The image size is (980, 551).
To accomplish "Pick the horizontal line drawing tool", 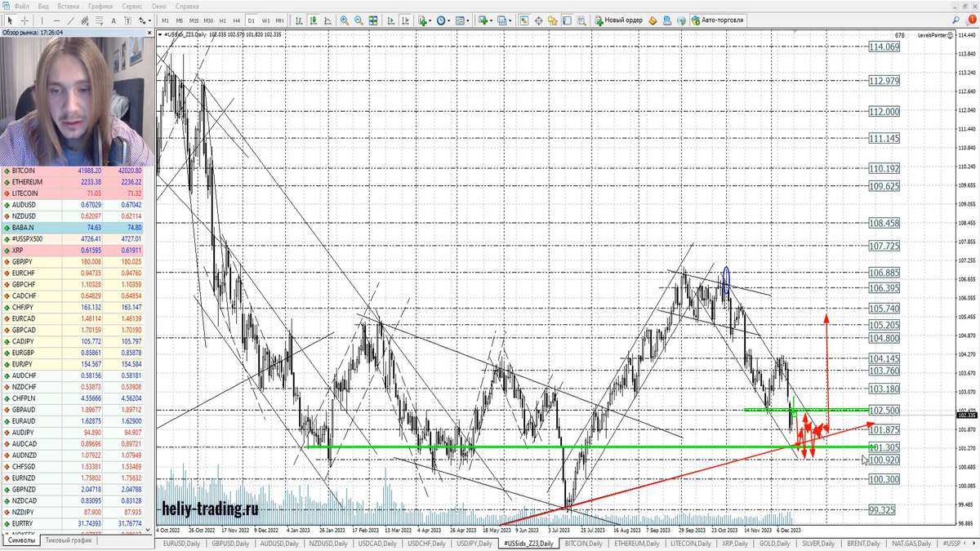I will tap(56, 20).
